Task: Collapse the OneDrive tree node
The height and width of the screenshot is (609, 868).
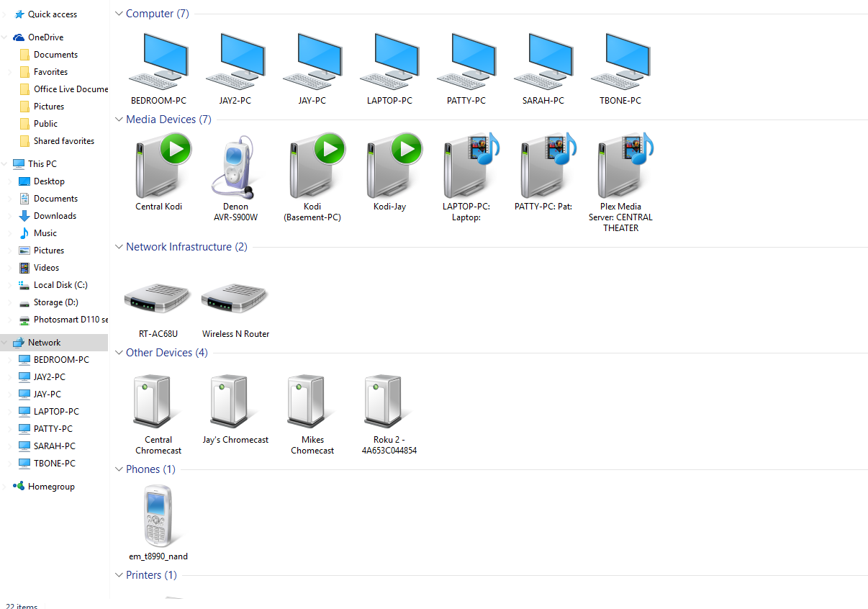Action: tap(6, 37)
